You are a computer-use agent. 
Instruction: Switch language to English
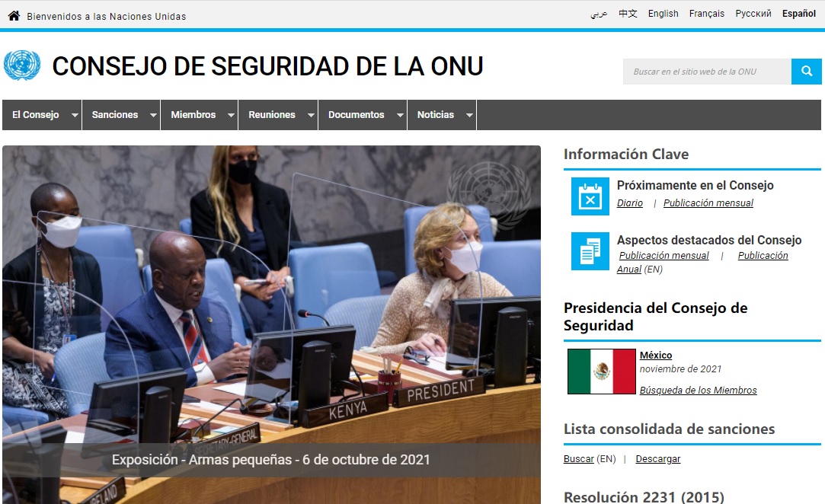[663, 14]
